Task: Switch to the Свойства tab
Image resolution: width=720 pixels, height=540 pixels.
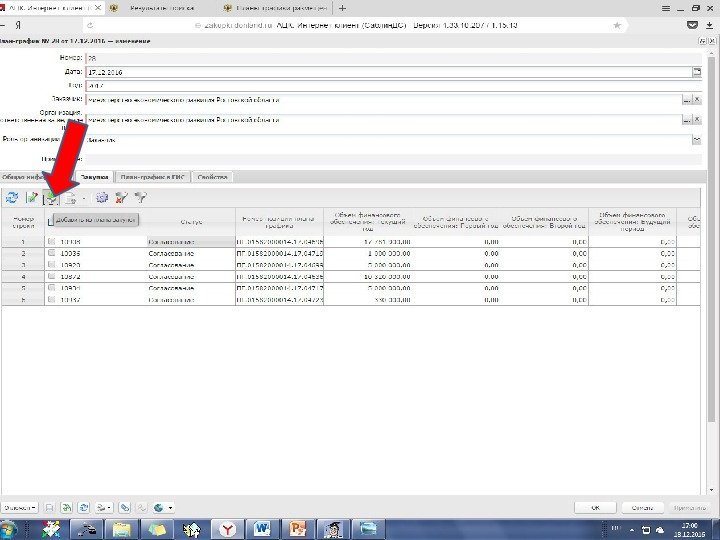Action: (x=212, y=177)
